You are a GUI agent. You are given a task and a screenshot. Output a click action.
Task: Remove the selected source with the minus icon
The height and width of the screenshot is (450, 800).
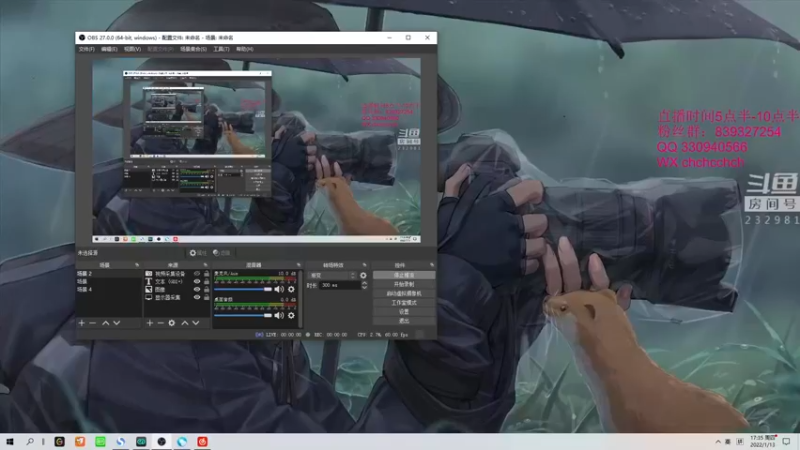click(160, 323)
